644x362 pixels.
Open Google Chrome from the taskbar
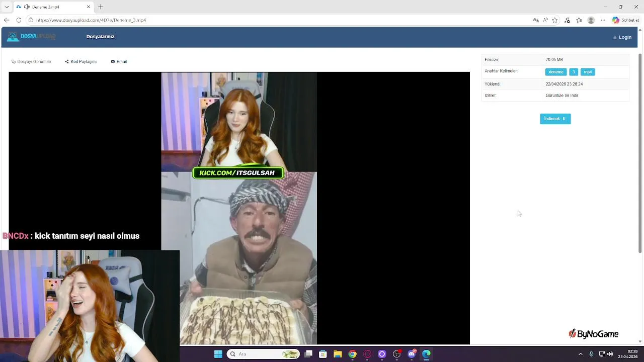tap(353, 354)
